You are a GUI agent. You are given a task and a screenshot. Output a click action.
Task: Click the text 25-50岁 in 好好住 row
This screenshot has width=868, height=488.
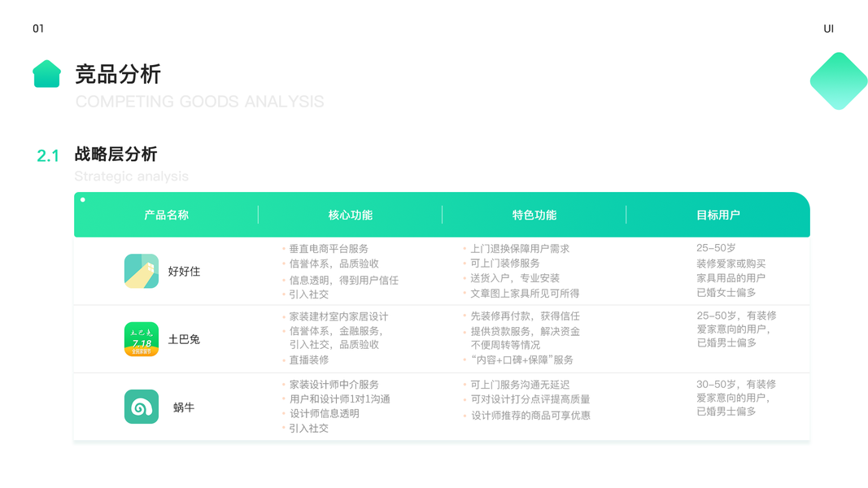pos(717,248)
